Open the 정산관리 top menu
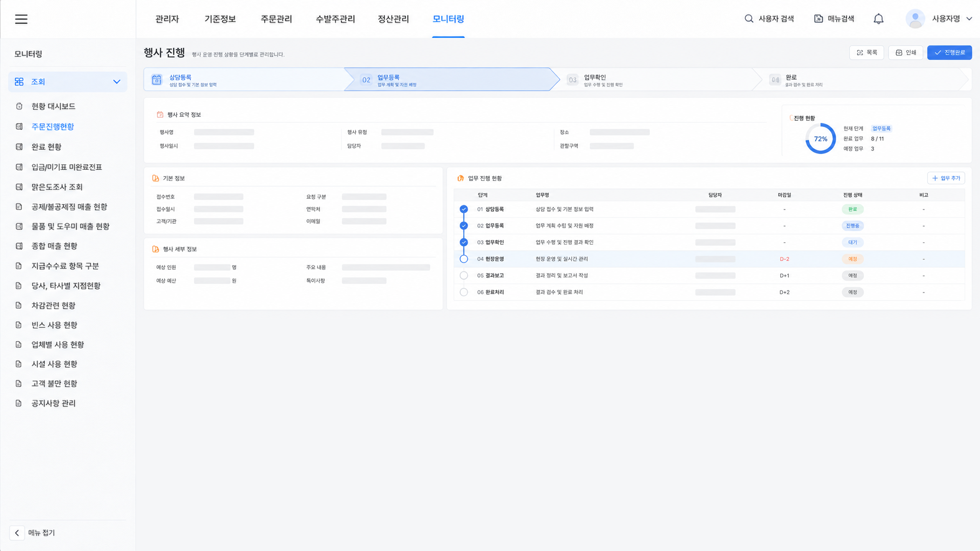This screenshot has width=980, height=551. (393, 19)
